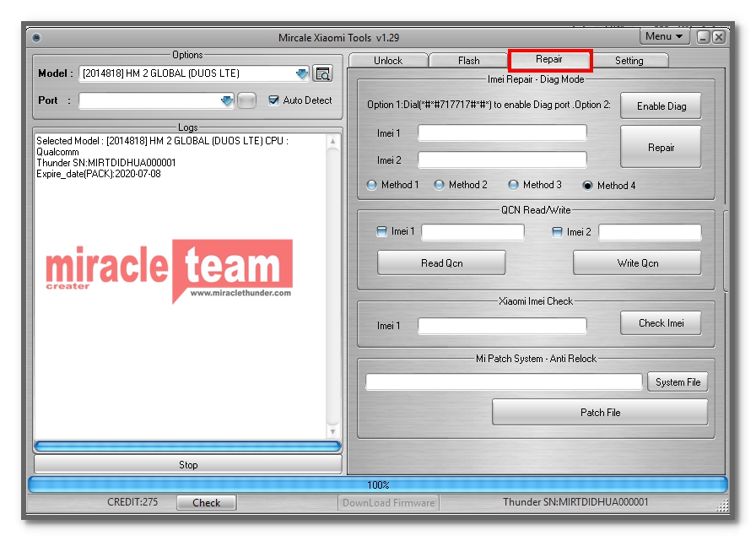Open the Model dropdown arrow
Viewport: 756px width, 541px height.
coord(302,73)
